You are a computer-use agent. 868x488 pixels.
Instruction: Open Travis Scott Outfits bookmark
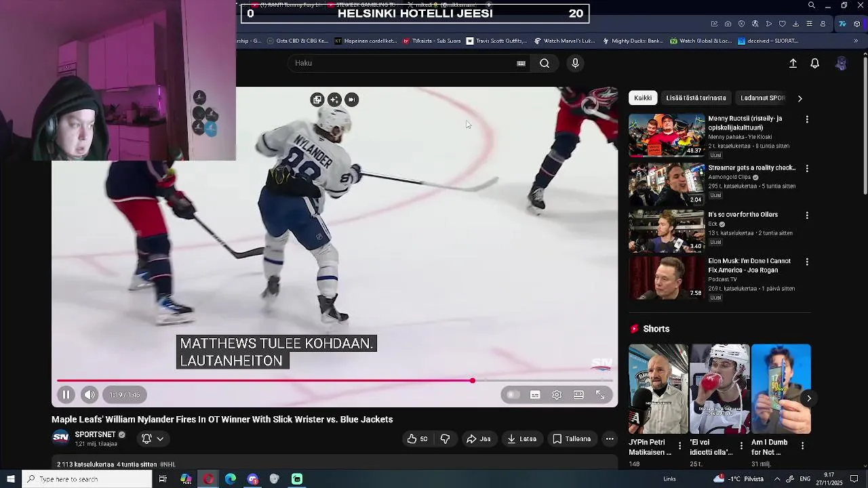pyautogui.click(x=496, y=41)
